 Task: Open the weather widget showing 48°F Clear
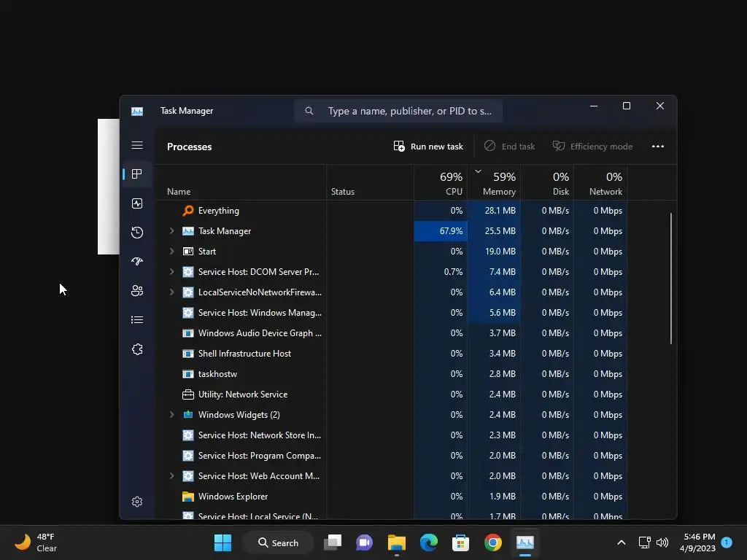(x=36, y=542)
